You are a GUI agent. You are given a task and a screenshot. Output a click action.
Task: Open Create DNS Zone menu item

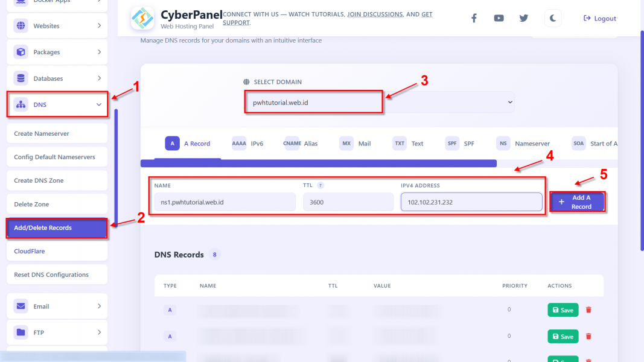(57, 180)
